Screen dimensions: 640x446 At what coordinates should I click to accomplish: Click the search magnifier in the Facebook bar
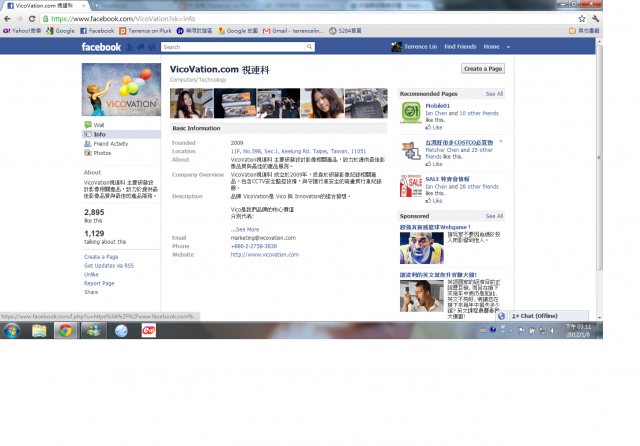(x=310, y=47)
